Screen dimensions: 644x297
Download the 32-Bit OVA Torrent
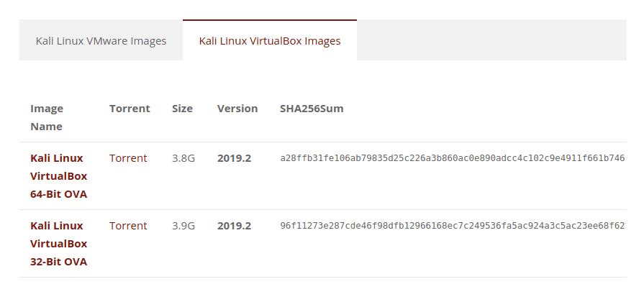(128, 226)
